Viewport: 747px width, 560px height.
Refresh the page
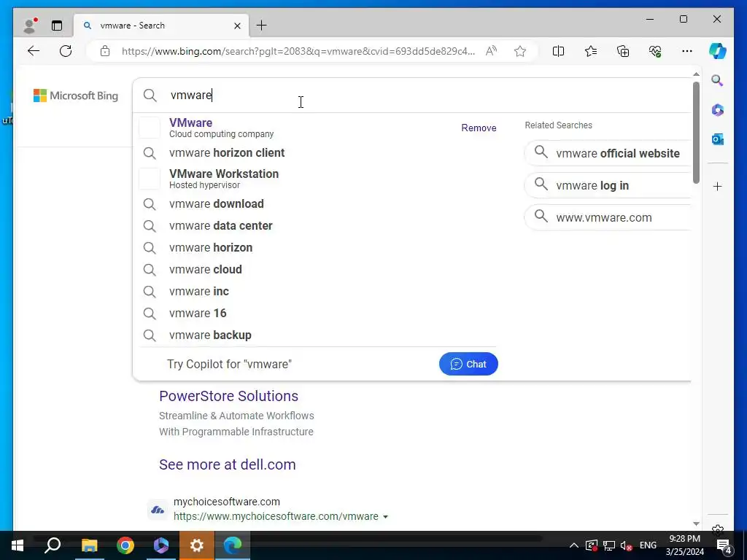coord(66,51)
